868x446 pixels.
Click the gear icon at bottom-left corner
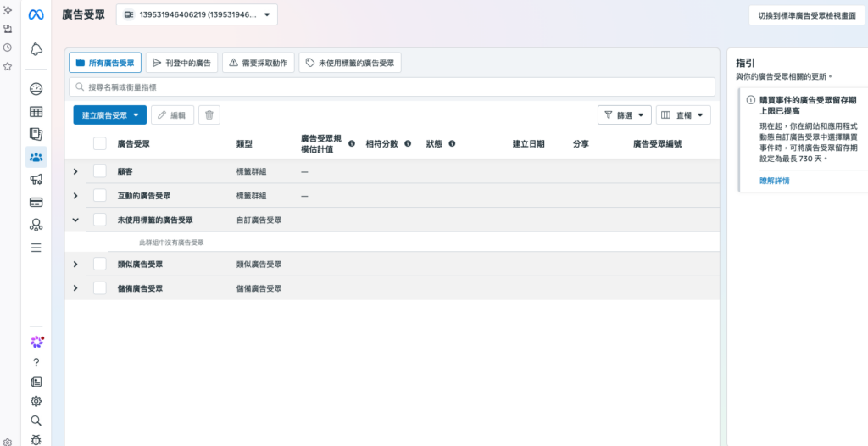[x=7, y=442]
